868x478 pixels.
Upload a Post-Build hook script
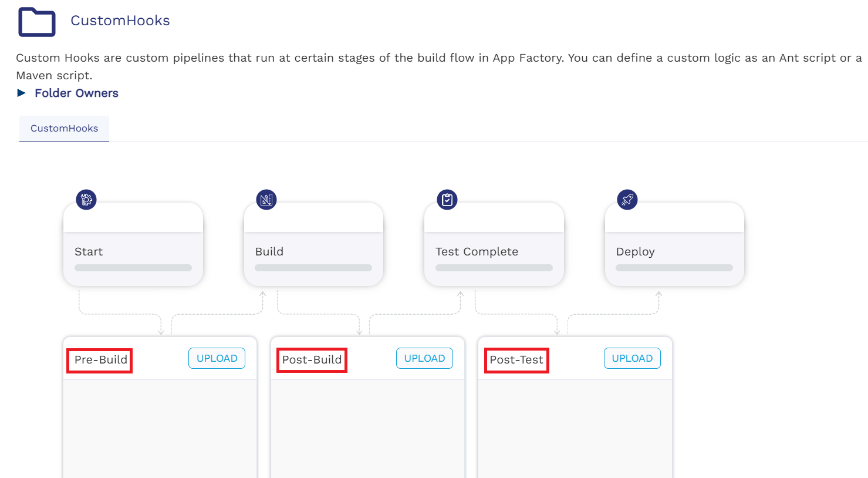424,358
